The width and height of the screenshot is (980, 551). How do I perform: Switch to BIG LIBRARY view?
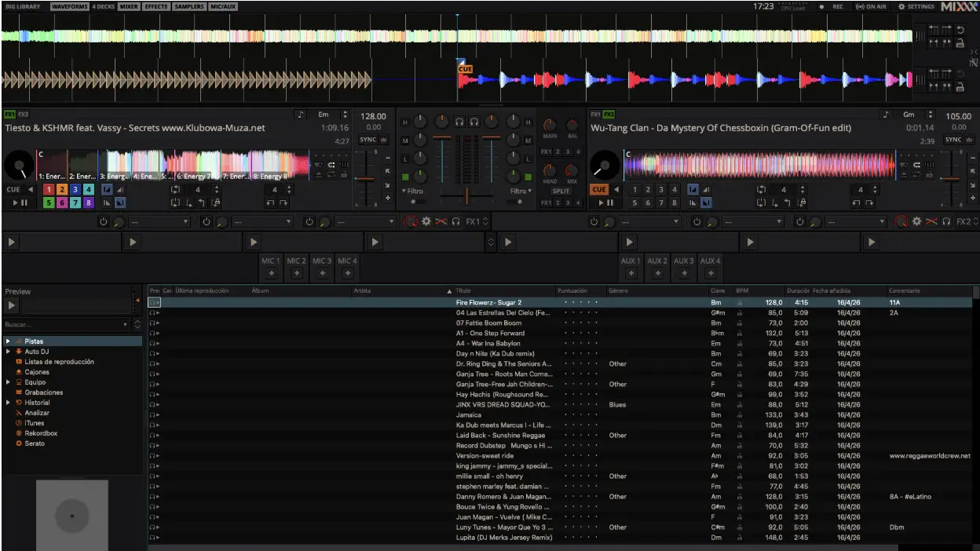23,6
